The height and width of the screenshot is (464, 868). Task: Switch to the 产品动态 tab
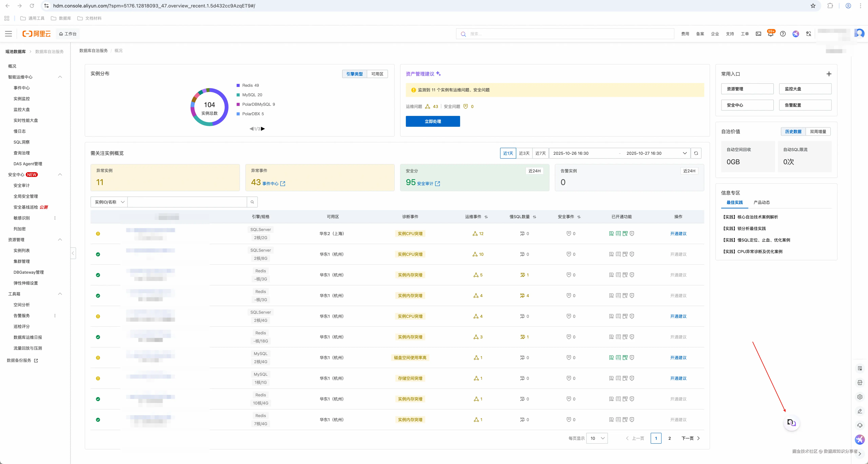click(x=762, y=202)
